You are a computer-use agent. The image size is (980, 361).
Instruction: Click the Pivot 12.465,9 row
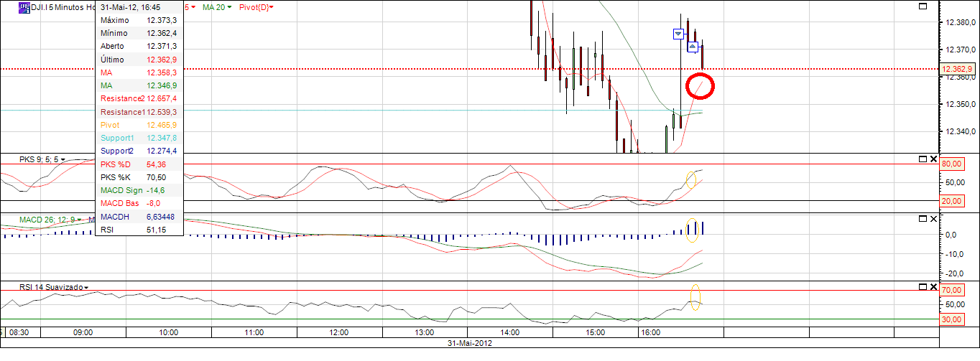click(x=139, y=125)
